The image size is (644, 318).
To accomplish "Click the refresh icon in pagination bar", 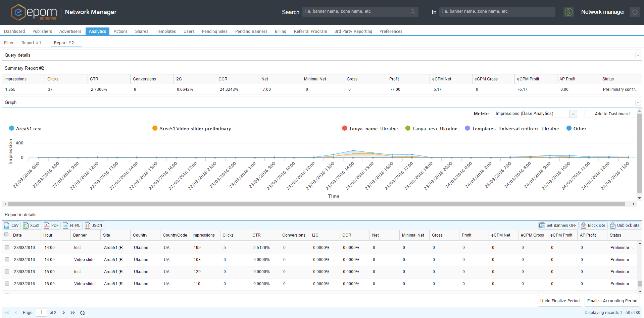I will point(82,313).
